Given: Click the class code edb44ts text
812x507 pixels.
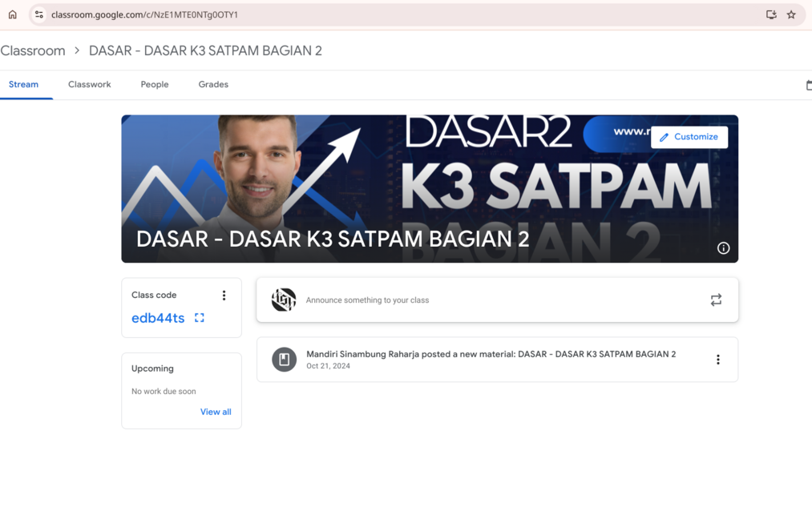Looking at the screenshot, I should tap(158, 318).
